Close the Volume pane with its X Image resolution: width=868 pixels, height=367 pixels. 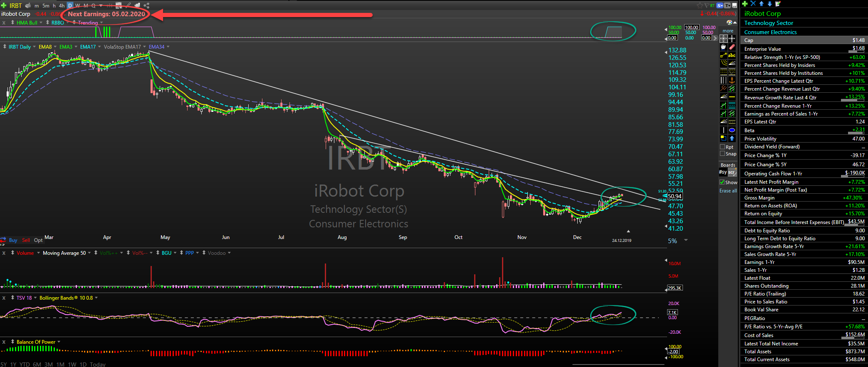[x=4, y=253]
